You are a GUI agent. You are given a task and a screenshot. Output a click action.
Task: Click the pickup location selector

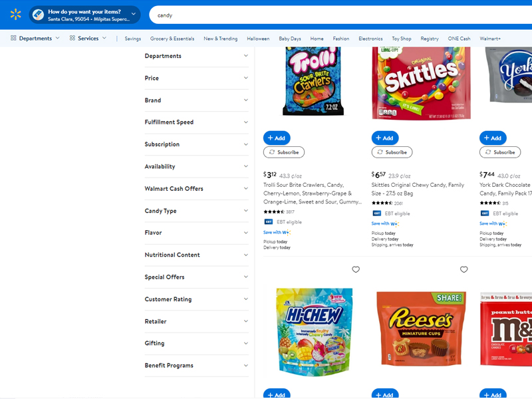[x=84, y=15]
